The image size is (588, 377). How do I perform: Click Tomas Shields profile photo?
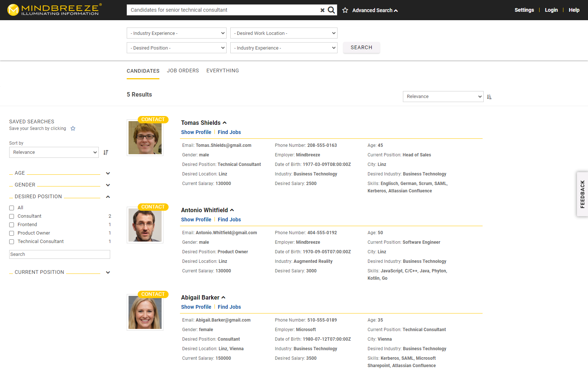click(145, 138)
